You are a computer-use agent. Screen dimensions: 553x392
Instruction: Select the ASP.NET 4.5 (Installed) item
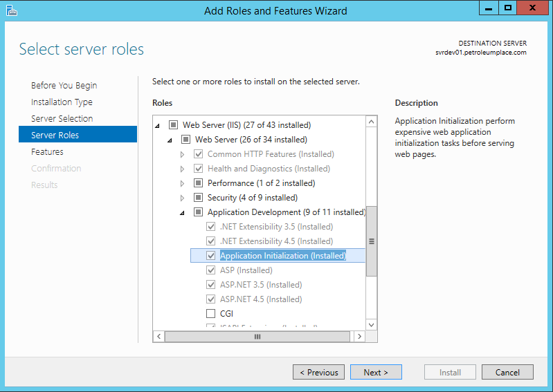coord(260,299)
